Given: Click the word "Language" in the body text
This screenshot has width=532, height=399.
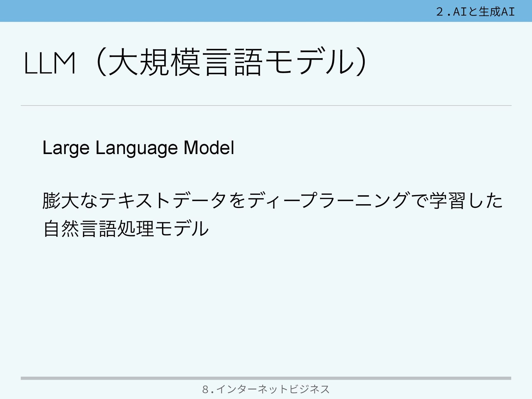Looking at the screenshot, I should 136,148.
